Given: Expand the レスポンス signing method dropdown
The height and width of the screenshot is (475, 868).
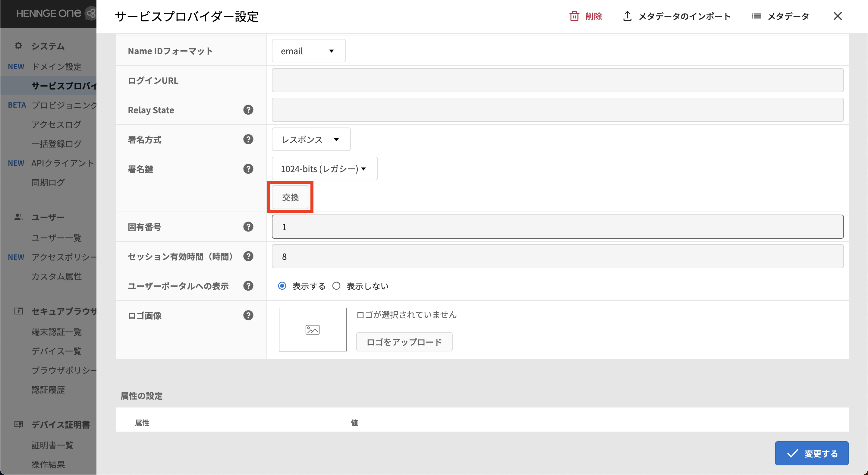Looking at the screenshot, I should (311, 139).
